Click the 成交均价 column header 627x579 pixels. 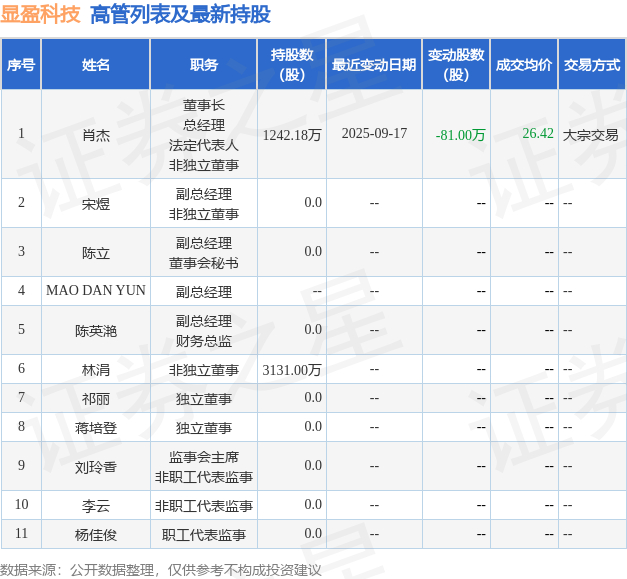524,64
